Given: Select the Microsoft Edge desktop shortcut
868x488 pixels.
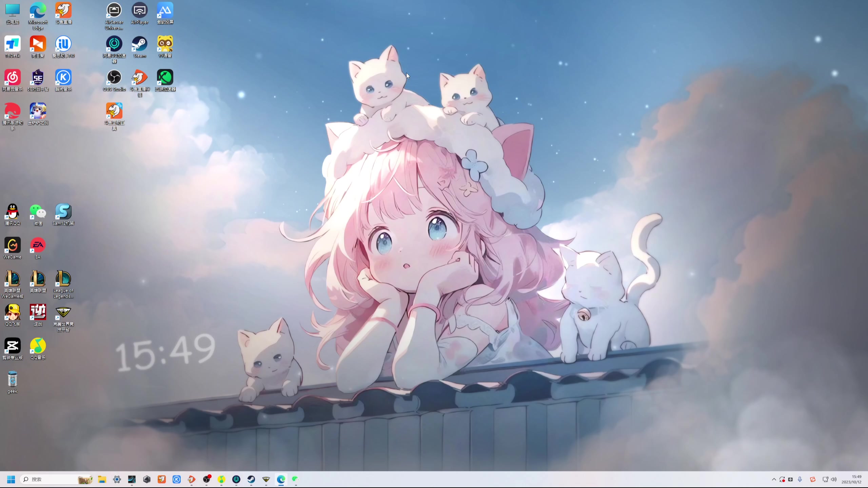Looking at the screenshot, I should [x=38, y=16].
